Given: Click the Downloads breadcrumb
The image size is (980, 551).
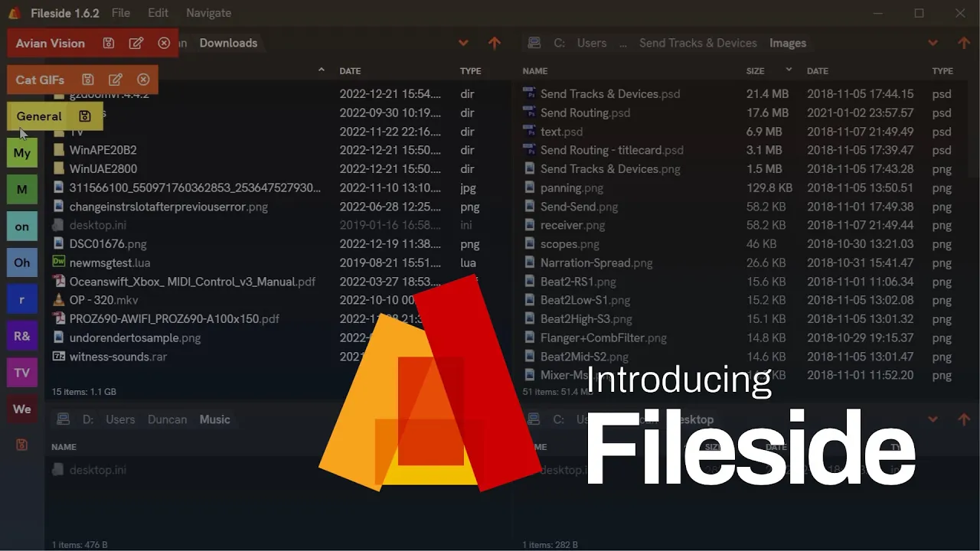Looking at the screenshot, I should click(x=228, y=44).
